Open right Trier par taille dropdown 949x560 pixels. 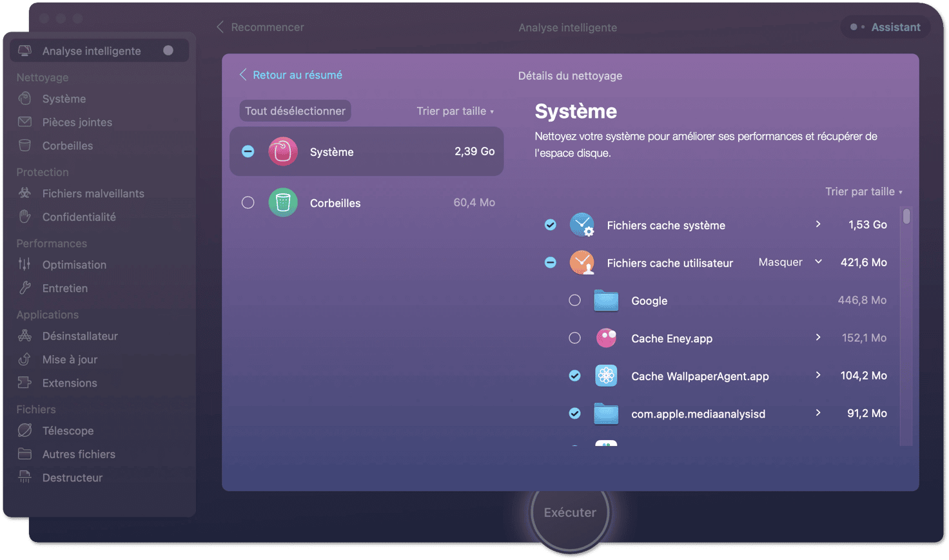pyautogui.click(x=864, y=191)
